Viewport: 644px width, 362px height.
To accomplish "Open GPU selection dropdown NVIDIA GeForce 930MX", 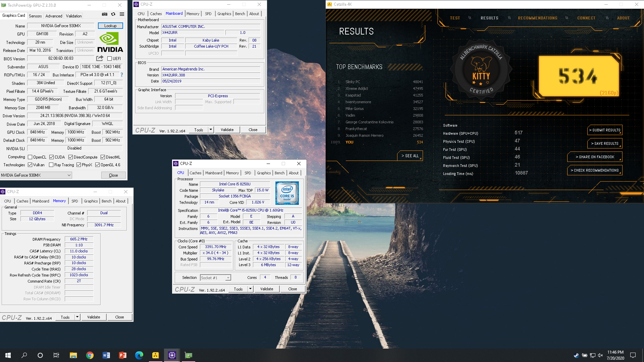I will [36, 175].
